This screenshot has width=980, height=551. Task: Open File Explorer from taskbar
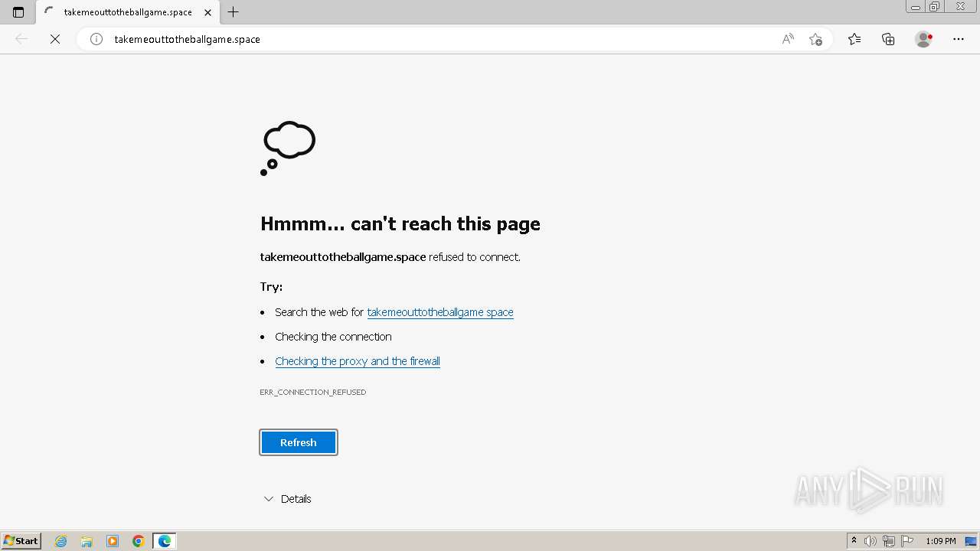pyautogui.click(x=87, y=541)
